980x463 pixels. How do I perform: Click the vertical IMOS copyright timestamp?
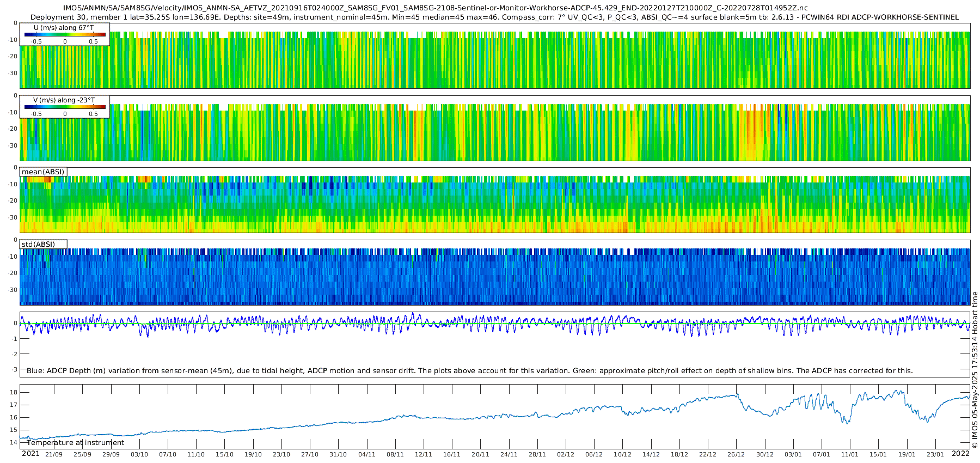[975, 370]
